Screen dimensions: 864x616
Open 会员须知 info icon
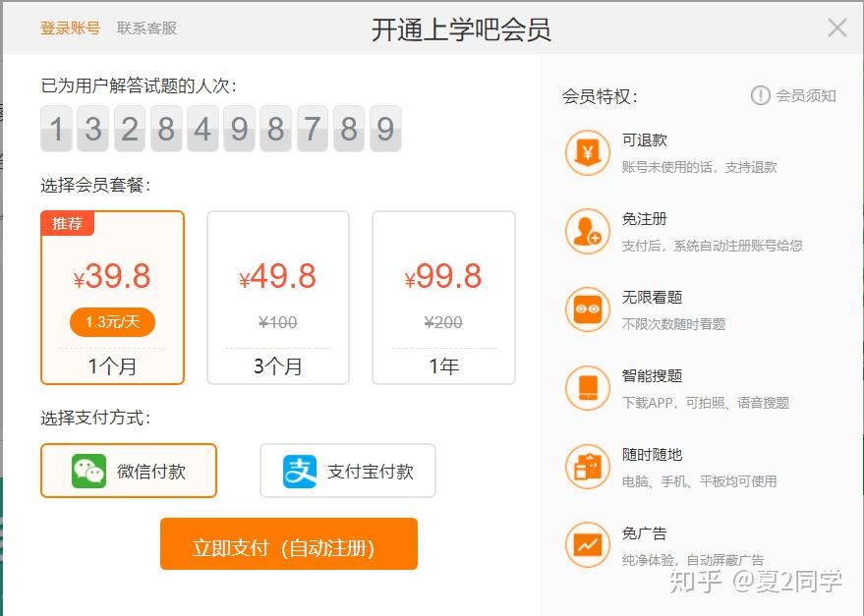point(761,96)
